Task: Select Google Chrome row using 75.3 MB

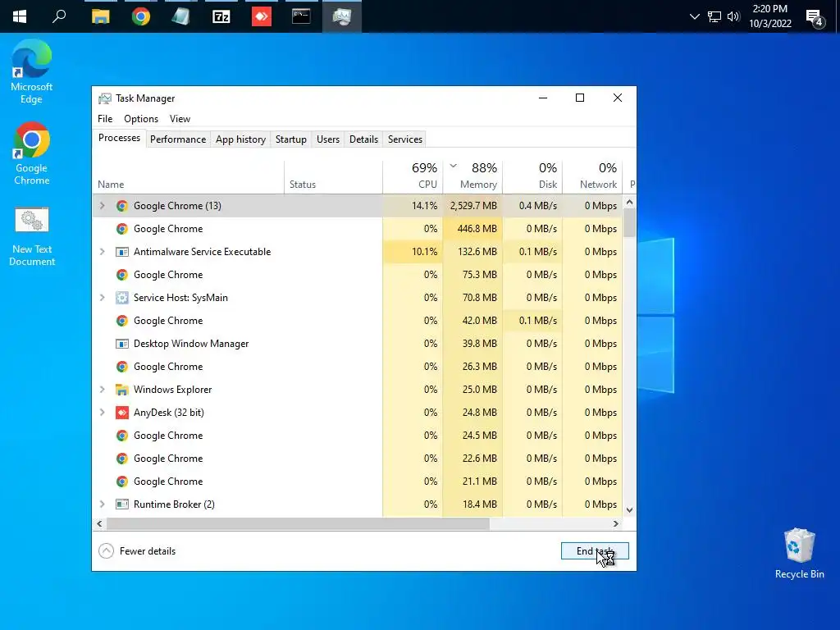Action: tap(358, 275)
